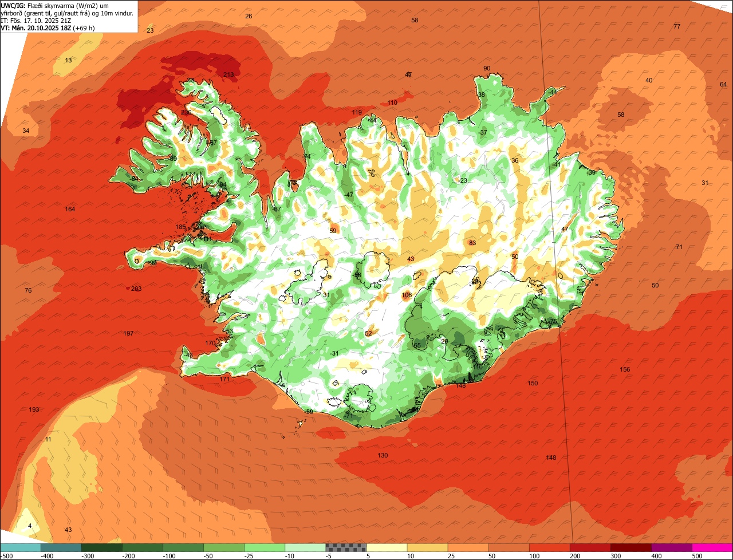The width and height of the screenshot is (733, 560).
Task: Select the flux value 13 on the map
Action: (x=68, y=60)
